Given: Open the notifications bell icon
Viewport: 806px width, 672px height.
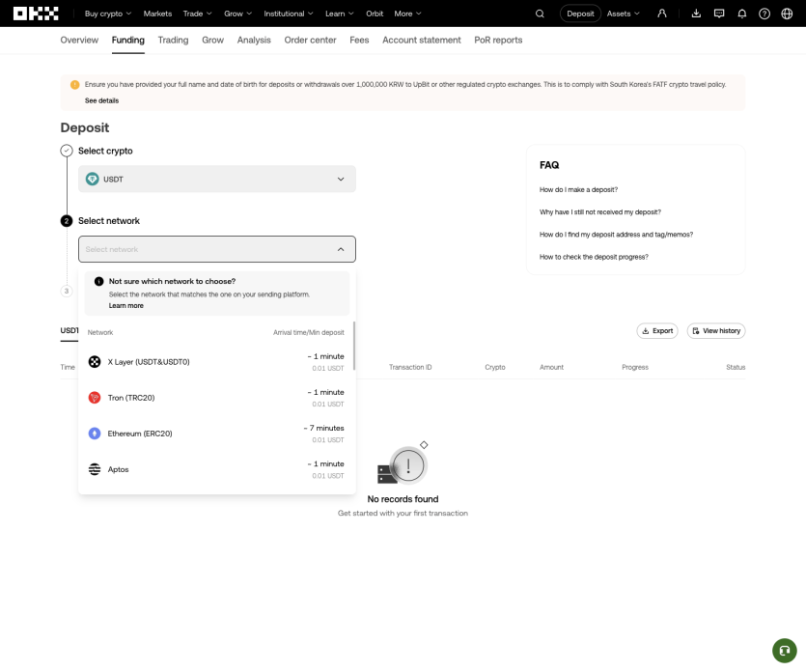Looking at the screenshot, I should 741,14.
